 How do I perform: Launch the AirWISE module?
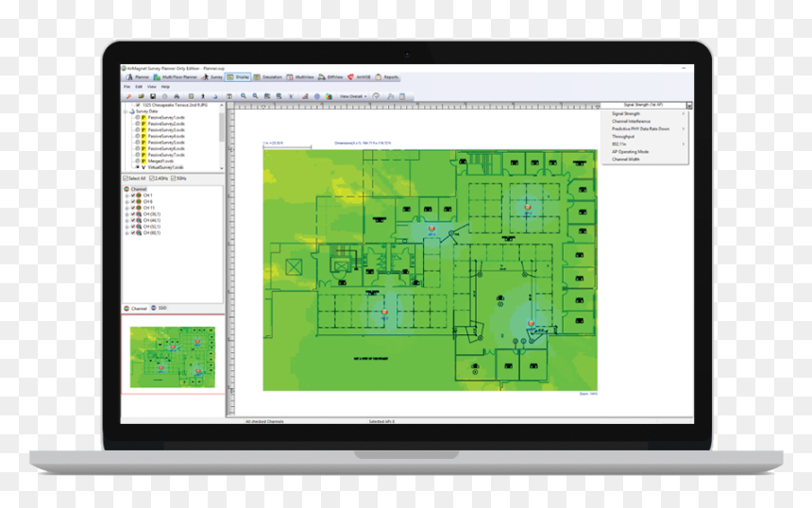click(360, 77)
